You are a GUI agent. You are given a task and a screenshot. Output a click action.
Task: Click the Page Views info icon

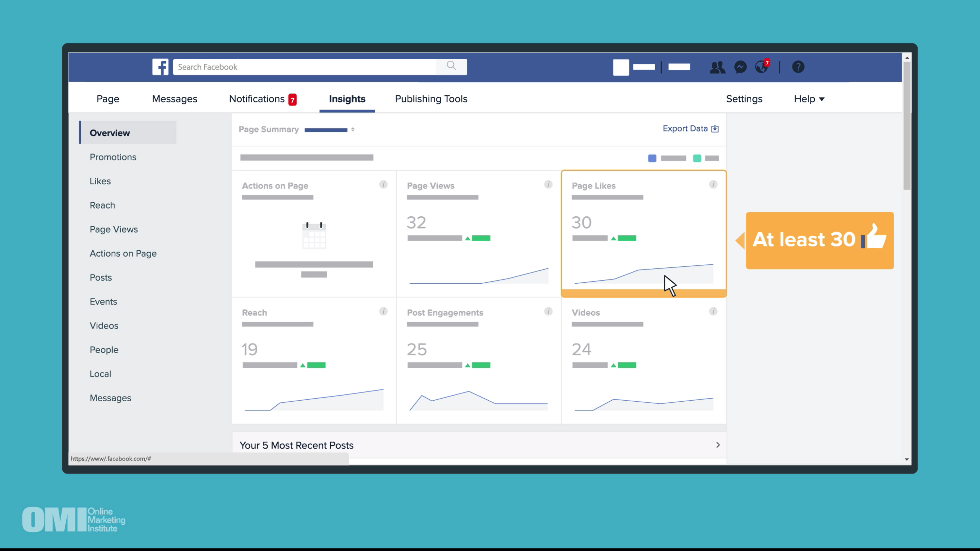[x=548, y=184]
